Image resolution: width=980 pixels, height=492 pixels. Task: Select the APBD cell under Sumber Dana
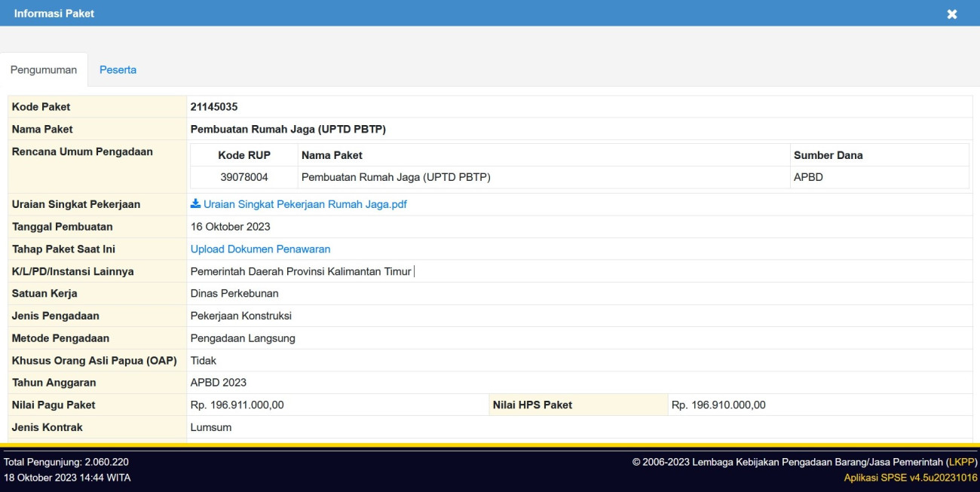(808, 178)
